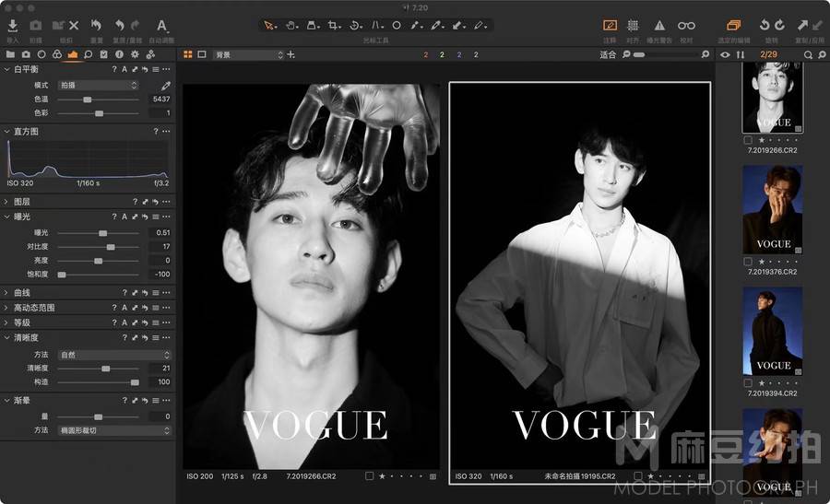830x504 pixels.
Task: Open the Capture camera tool tab
Action: click(x=26, y=54)
